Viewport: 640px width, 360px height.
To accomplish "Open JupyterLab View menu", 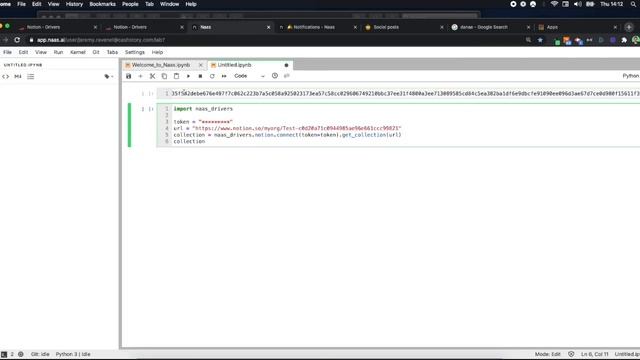I will point(41,52).
